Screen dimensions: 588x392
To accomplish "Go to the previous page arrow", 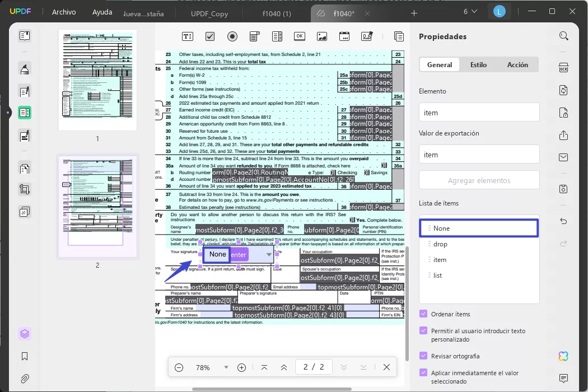I will click(284, 367).
